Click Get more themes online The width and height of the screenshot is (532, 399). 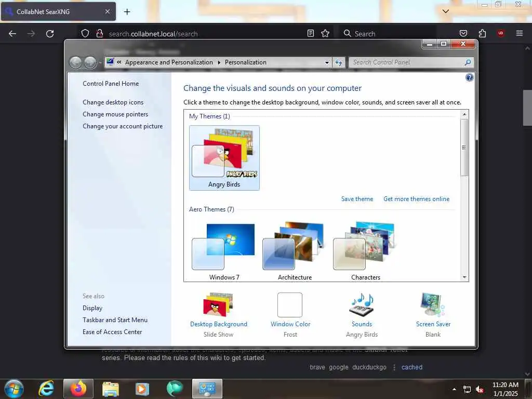[416, 199]
